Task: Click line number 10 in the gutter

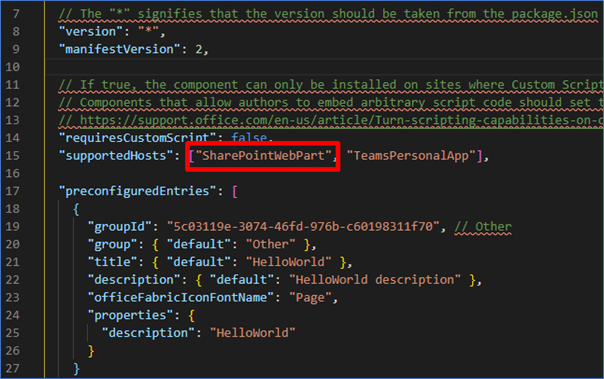Action: (x=12, y=67)
